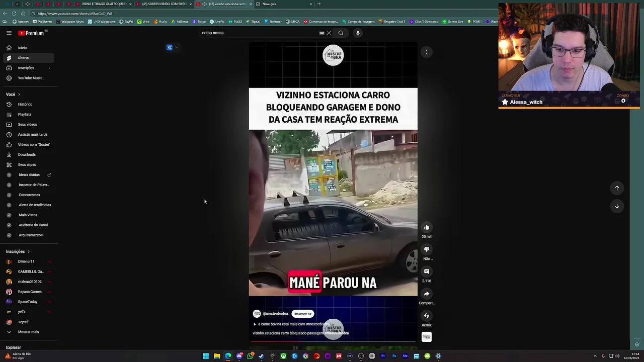Open Ideias diárias external tool

[29, 175]
